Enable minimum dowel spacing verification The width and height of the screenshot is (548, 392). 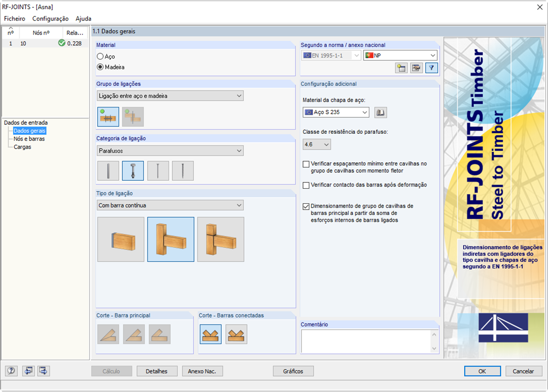pos(306,164)
